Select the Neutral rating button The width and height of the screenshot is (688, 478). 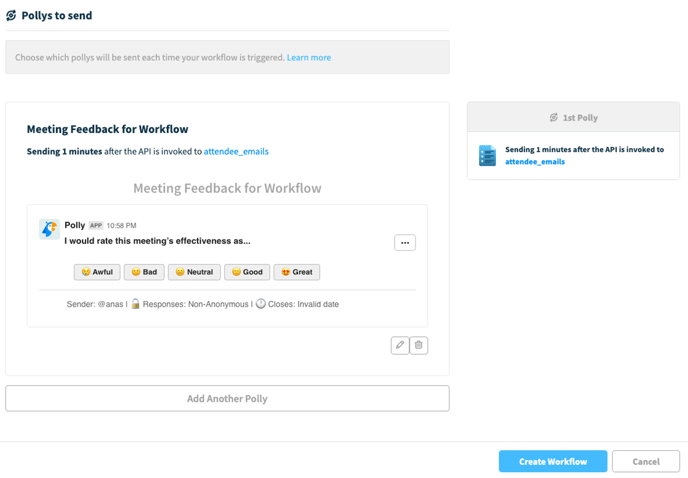coord(194,272)
